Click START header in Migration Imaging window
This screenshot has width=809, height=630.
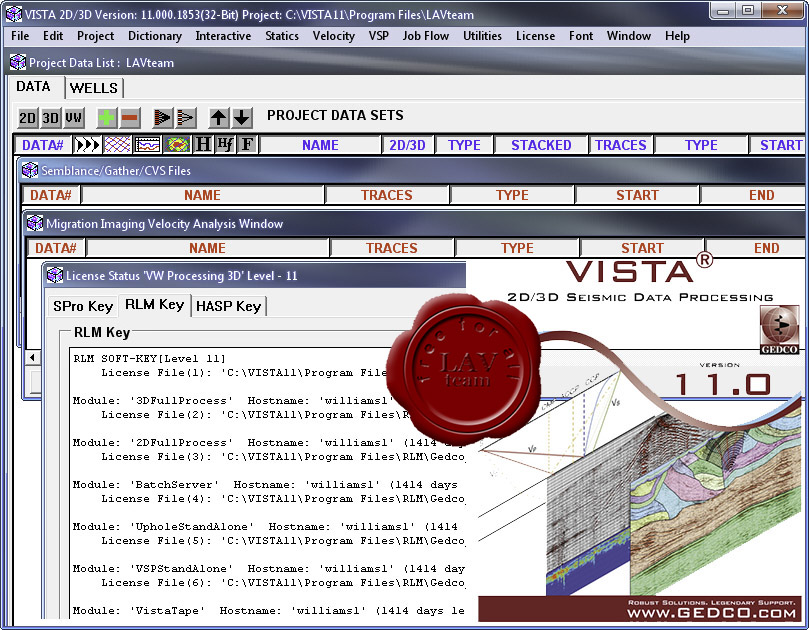(x=642, y=248)
